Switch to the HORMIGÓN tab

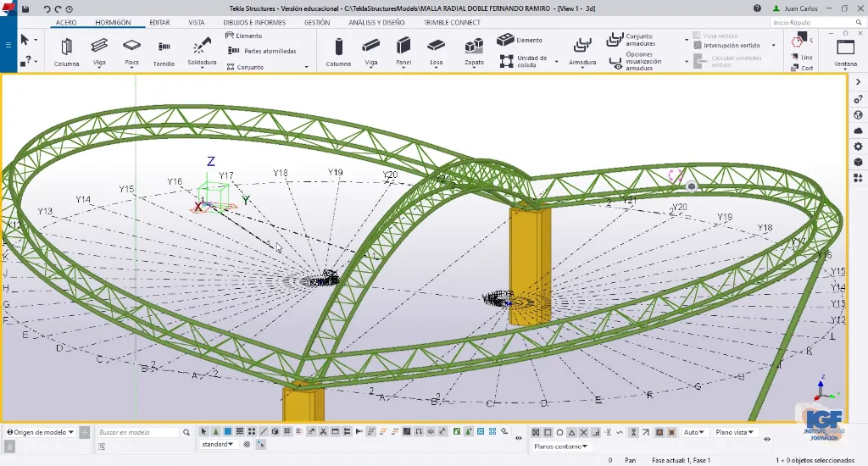pyautogui.click(x=113, y=23)
